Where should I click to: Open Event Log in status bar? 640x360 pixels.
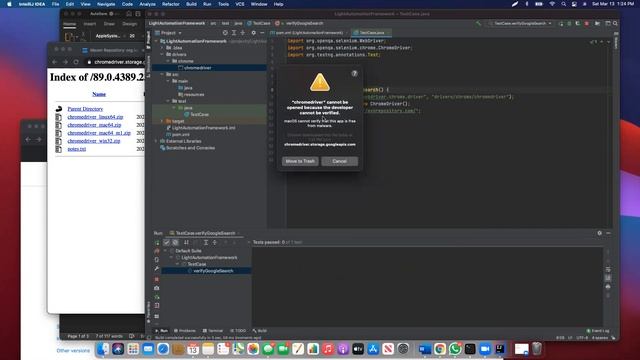[x=598, y=331]
